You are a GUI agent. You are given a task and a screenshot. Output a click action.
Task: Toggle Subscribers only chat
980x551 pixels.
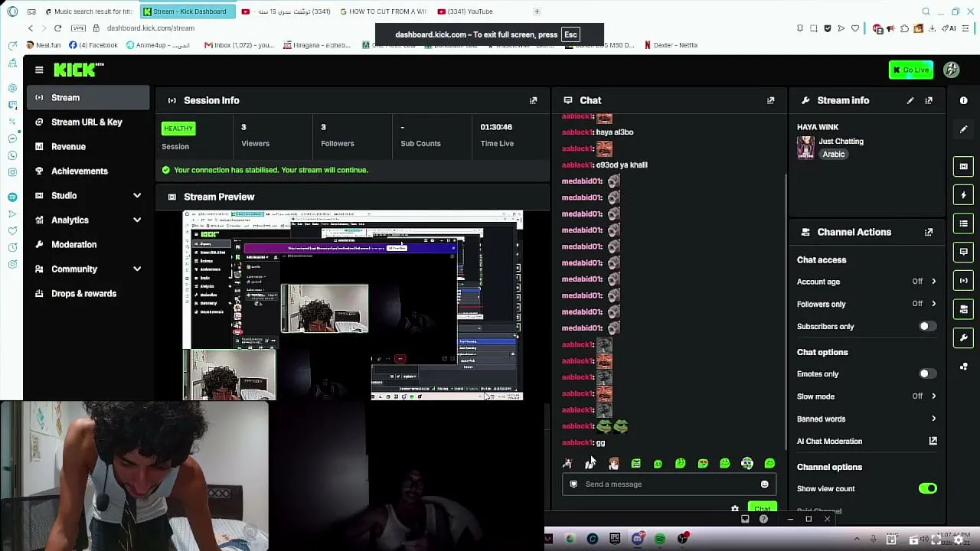pyautogui.click(x=927, y=326)
